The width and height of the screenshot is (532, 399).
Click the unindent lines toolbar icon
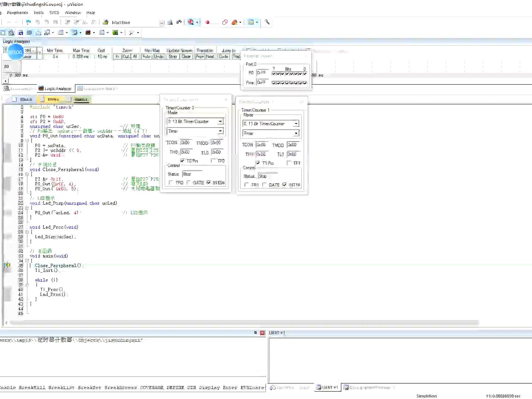point(76,22)
